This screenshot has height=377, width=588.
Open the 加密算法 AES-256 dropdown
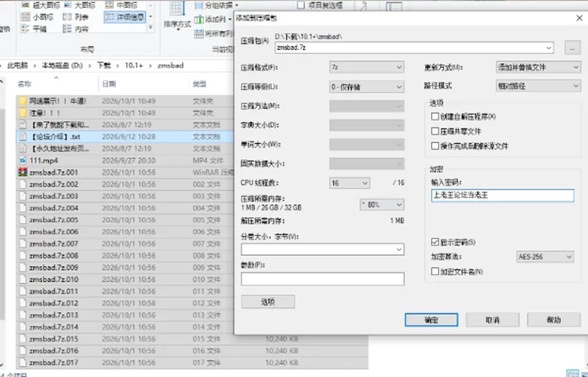click(x=545, y=256)
